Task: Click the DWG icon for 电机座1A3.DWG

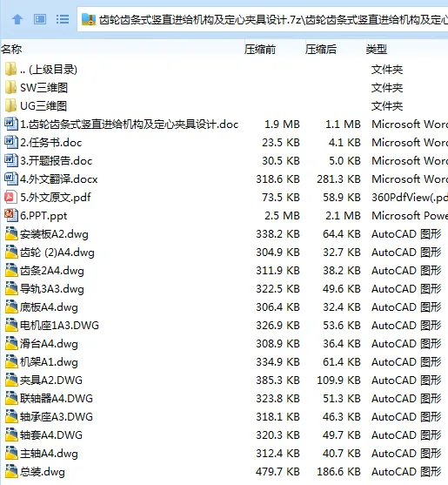Action: tap(11, 325)
